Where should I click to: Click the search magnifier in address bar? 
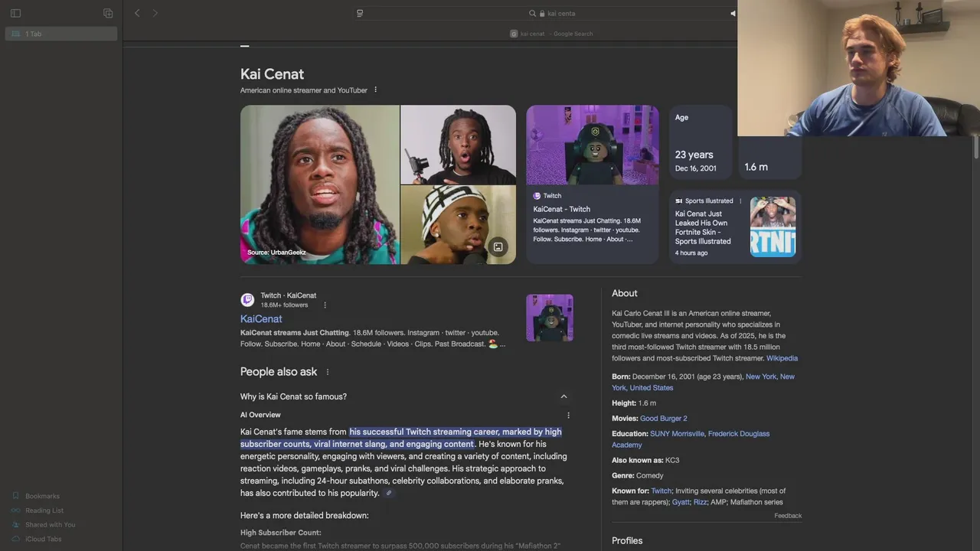[533, 13]
